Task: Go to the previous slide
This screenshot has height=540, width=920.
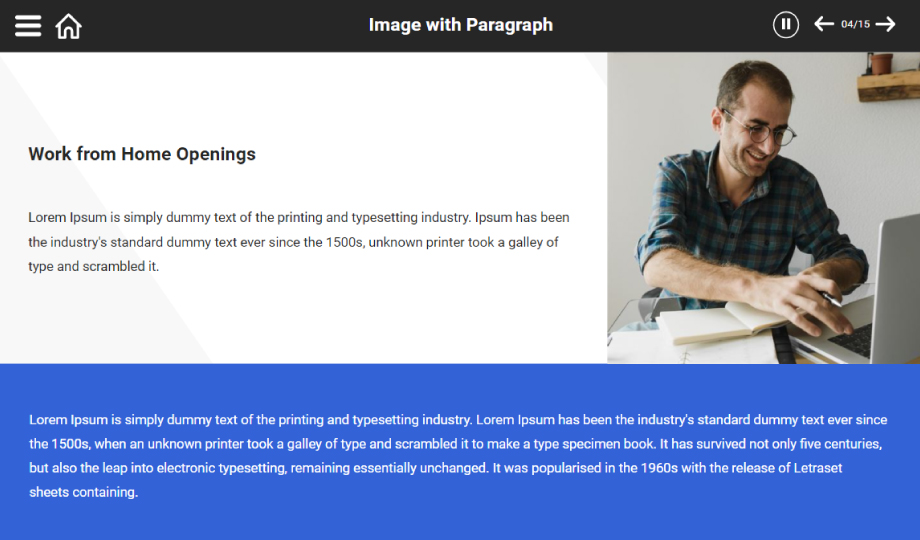Action: coord(824,24)
